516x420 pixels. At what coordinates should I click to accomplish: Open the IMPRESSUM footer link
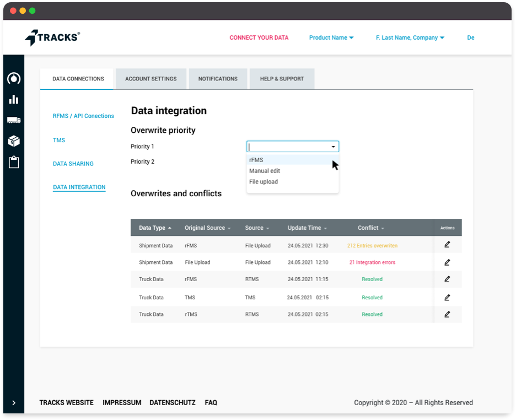click(x=122, y=402)
